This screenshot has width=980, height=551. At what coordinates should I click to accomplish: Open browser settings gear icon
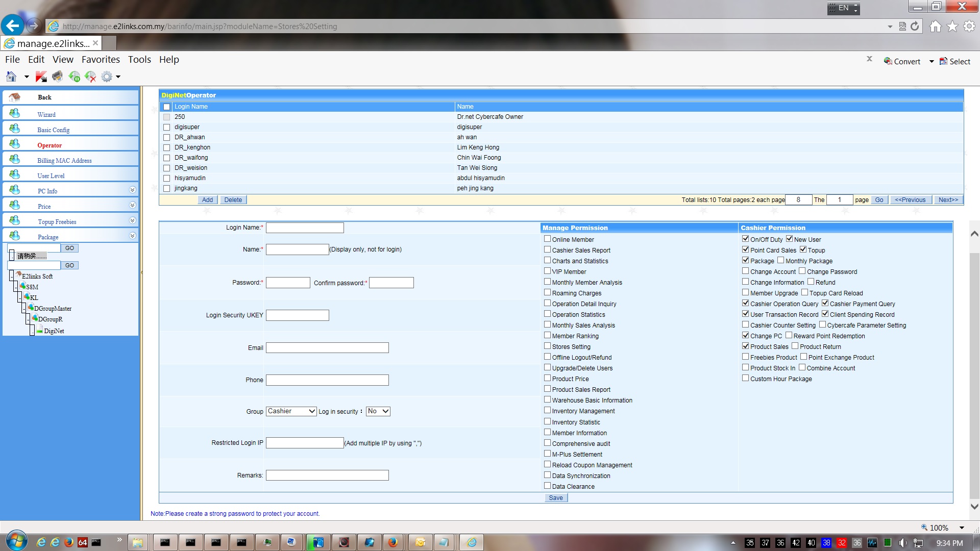pos(969,26)
